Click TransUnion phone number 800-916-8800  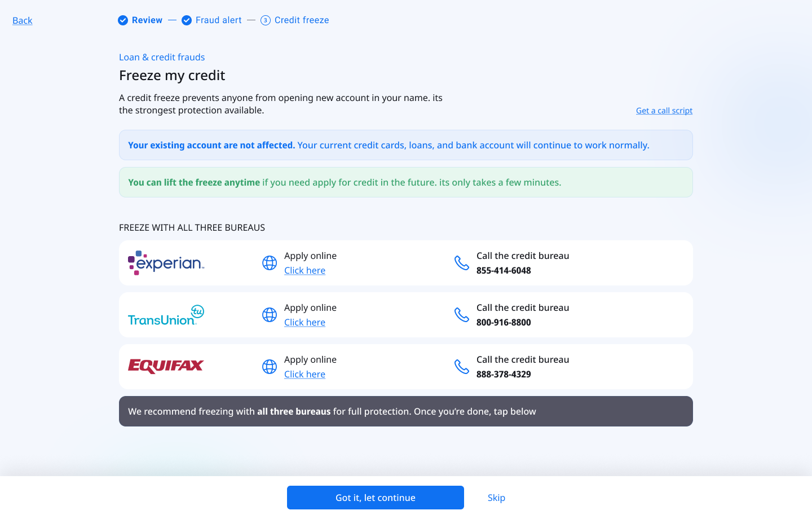(x=504, y=322)
